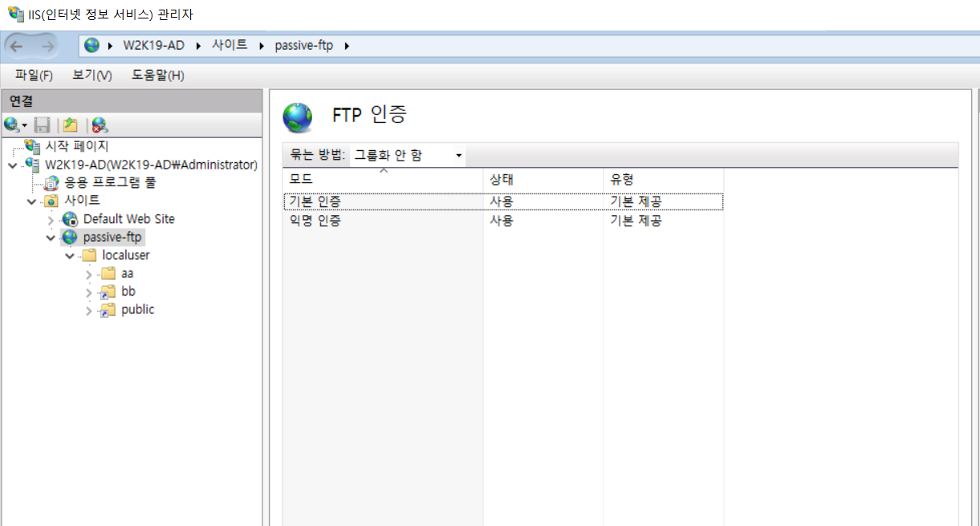Click the 사이트 folder icon
Viewport: 980px width, 526px height.
tap(51, 201)
